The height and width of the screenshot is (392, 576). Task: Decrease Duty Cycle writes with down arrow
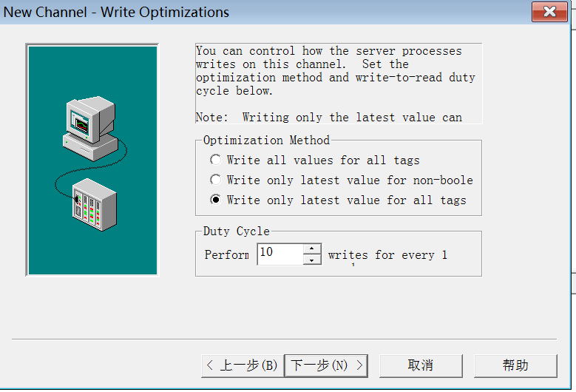tap(313, 260)
